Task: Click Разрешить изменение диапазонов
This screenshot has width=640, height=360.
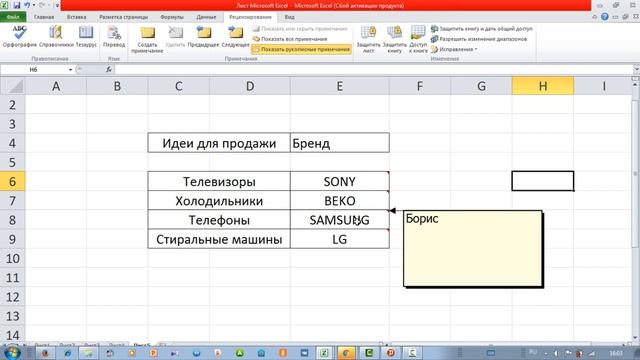Action: click(x=479, y=39)
